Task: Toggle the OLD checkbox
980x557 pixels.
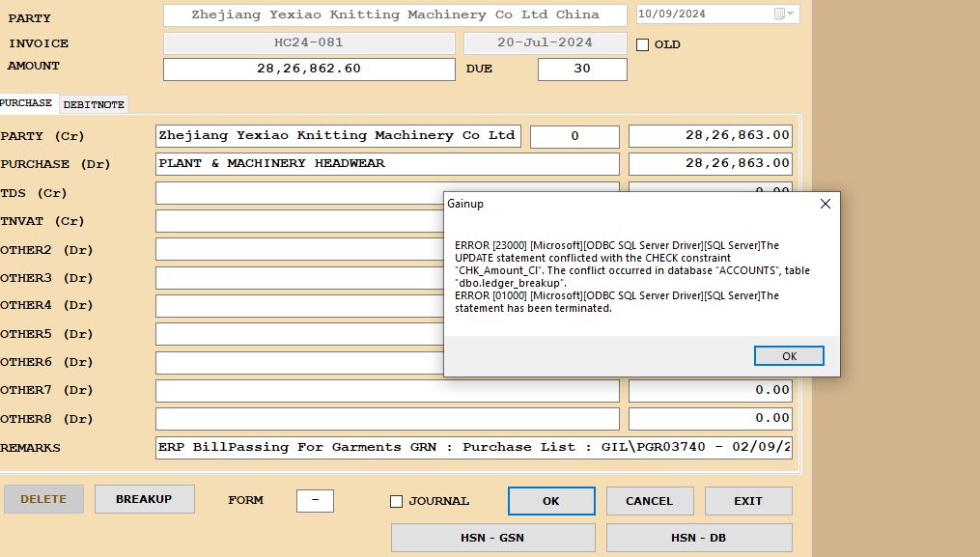Action: point(643,44)
